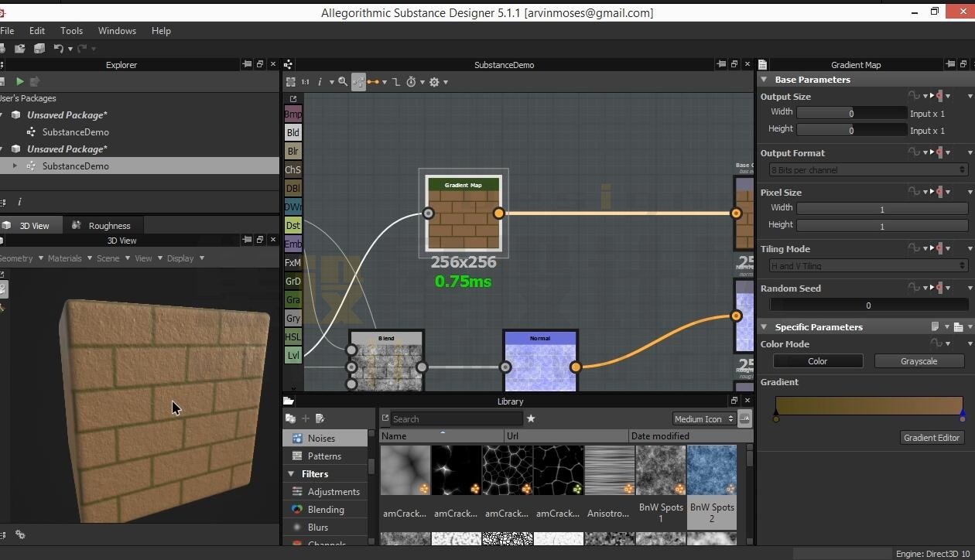Select Grayscale mode for the gradient

(x=919, y=361)
